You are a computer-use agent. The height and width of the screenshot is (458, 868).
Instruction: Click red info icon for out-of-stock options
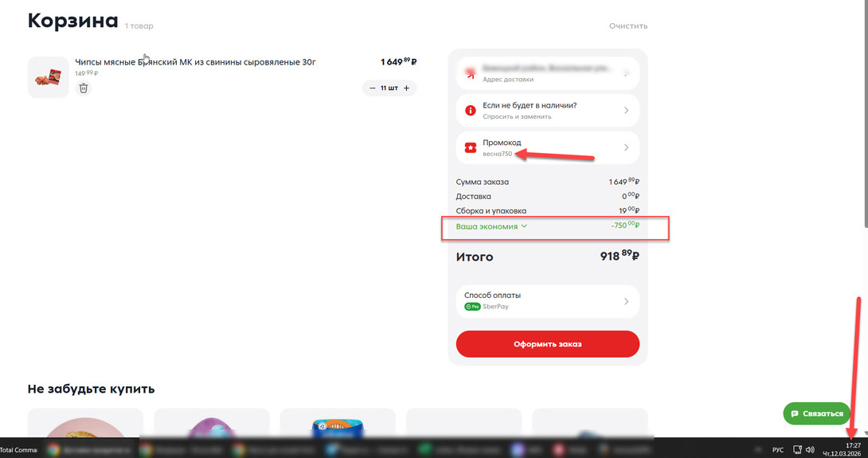471,110
